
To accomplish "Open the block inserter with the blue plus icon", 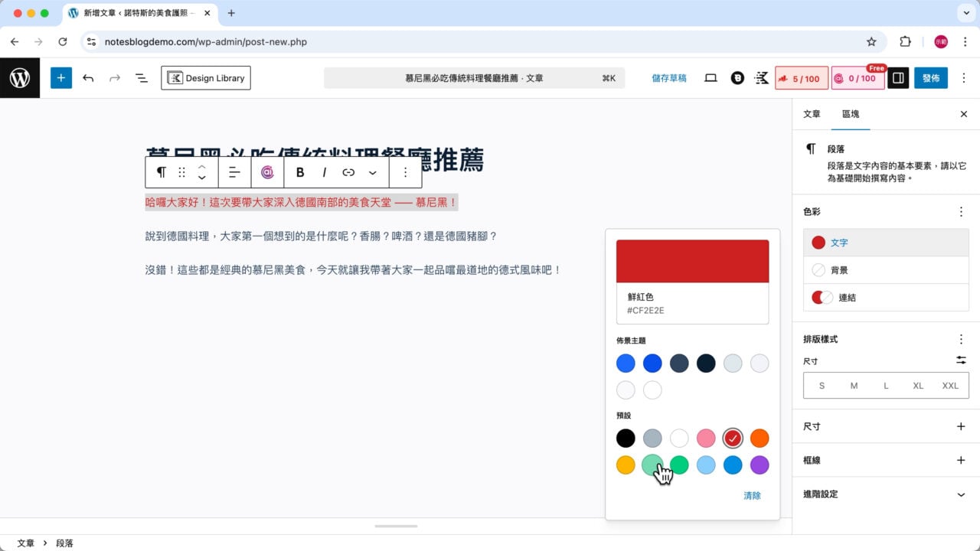I will point(61,77).
